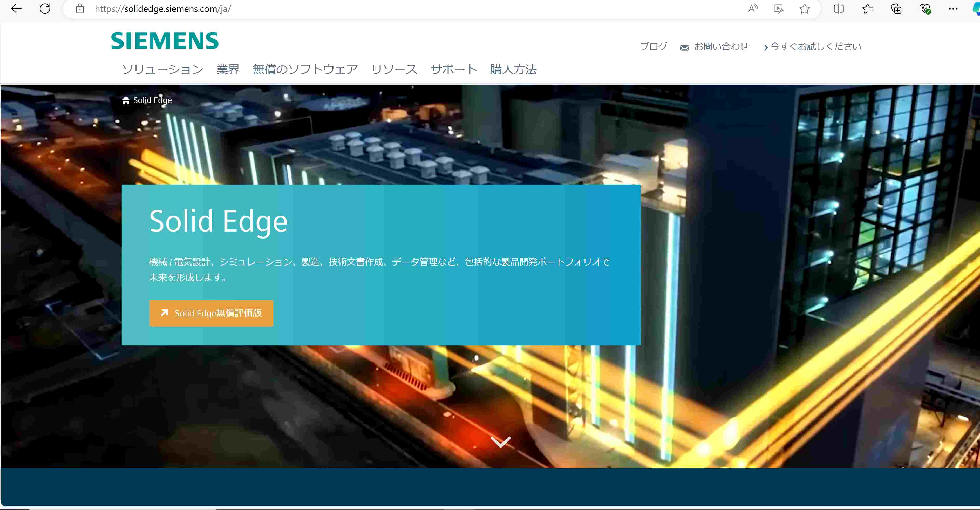Click the video enhancement icon in address bar
980x510 pixels.
778,9
